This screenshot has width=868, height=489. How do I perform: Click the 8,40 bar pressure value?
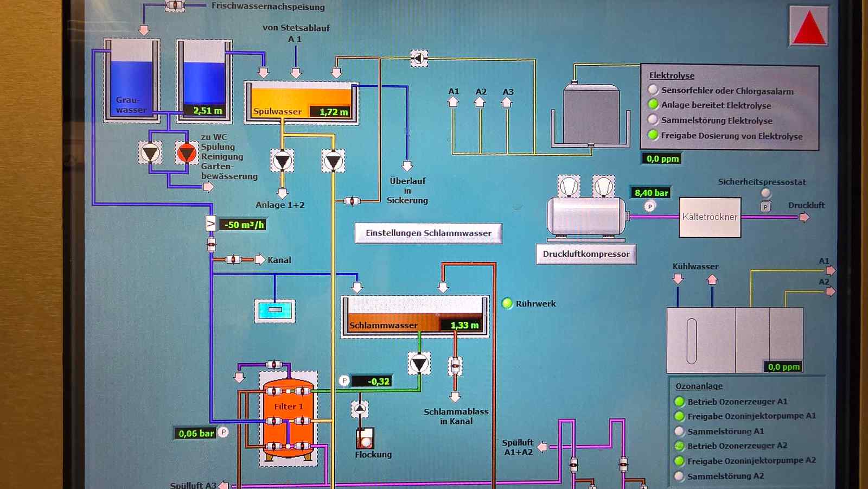point(651,193)
